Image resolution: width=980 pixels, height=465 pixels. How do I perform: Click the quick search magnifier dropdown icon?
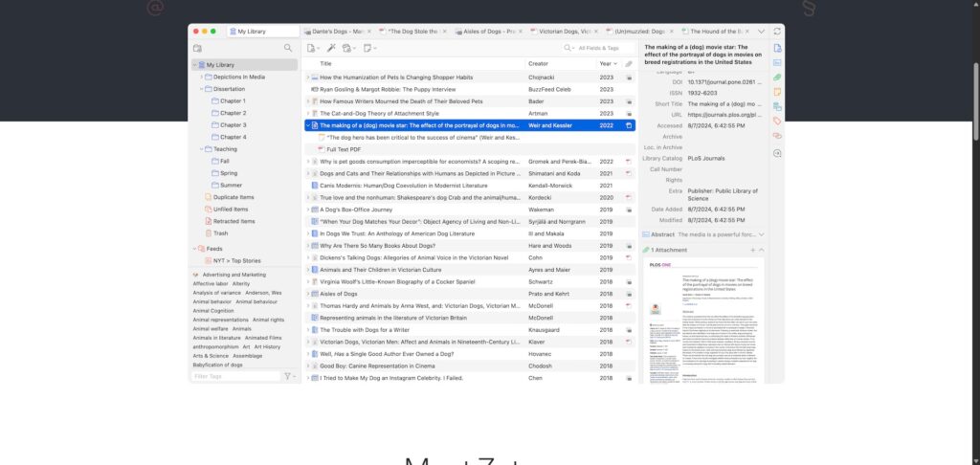pos(569,48)
